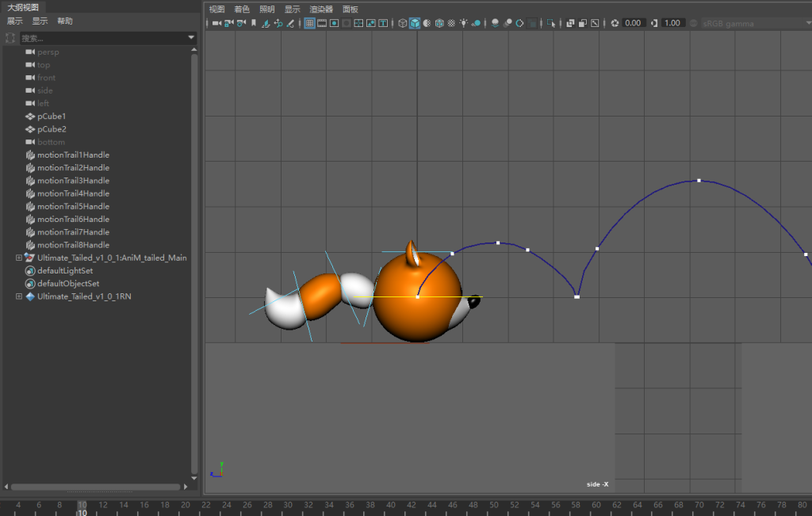The width and height of the screenshot is (812, 516).
Task: Select the 大纲视图 outliner tab
Action: tap(23, 7)
